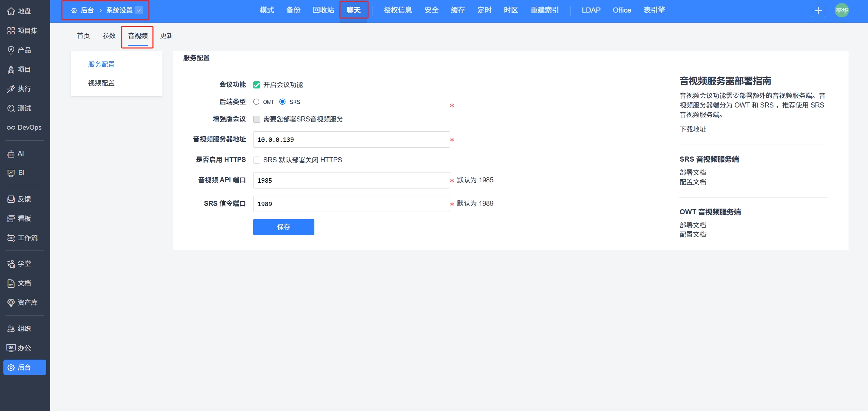Open 产品 lightbulb icon in sidebar

tap(11, 50)
